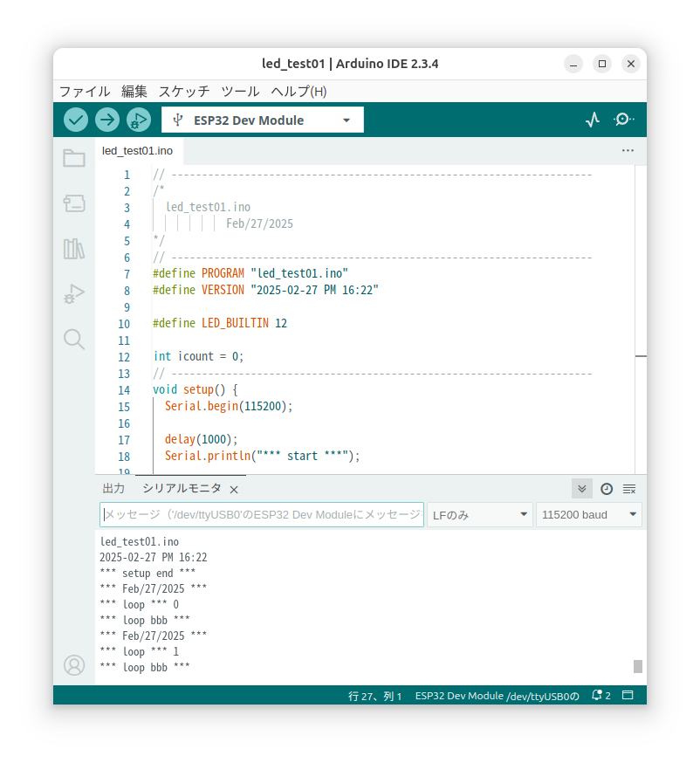Open the LFのみ line ending dropdown
The image size is (700, 763).
pos(480,515)
